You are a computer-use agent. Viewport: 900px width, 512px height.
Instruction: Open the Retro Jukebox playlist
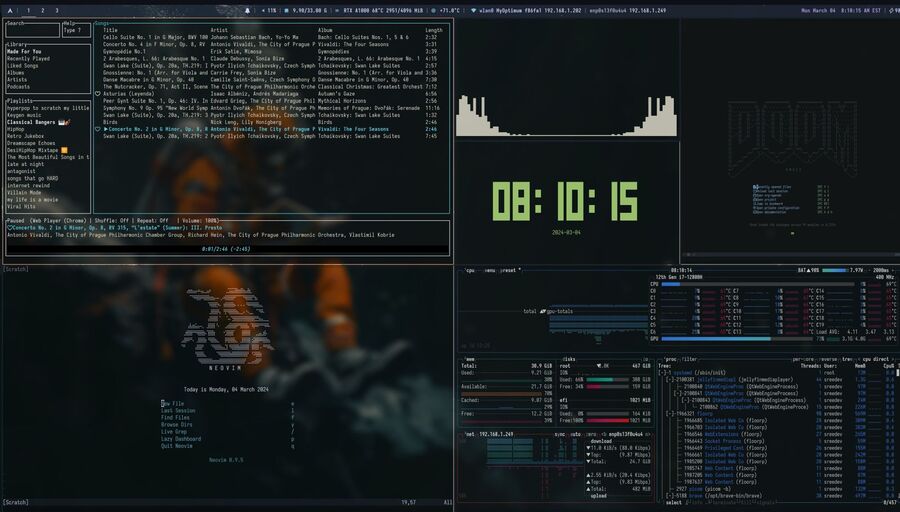pos(25,136)
